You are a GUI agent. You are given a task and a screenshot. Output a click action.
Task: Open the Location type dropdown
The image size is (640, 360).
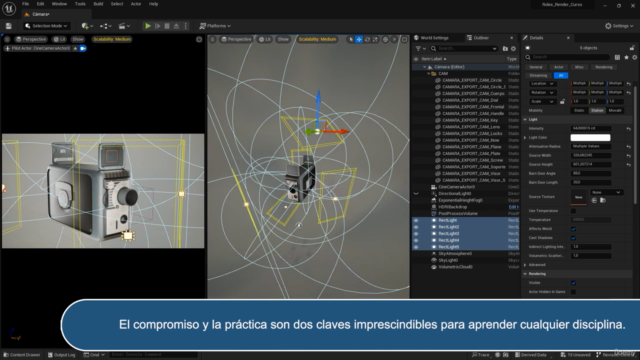click(542, 84)
